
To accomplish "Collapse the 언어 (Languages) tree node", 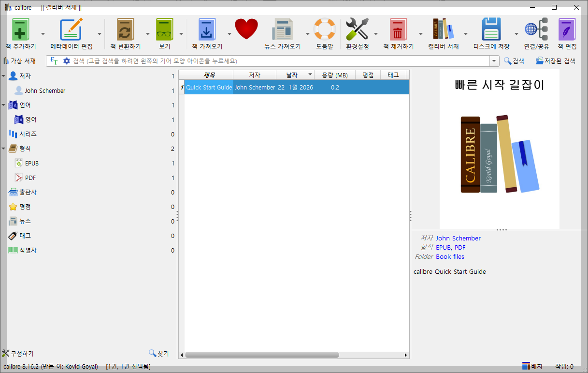I will tap(3, 105).
